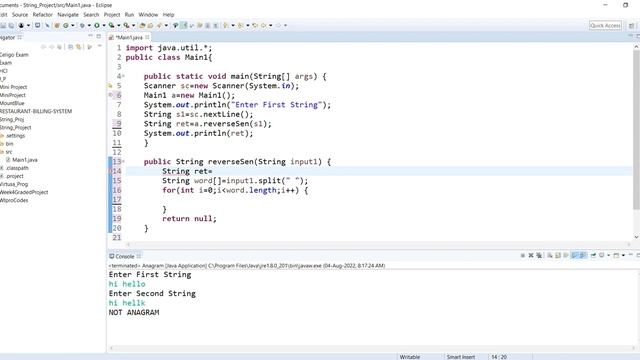Open the Debug button dropdown arrow
The height and width of the screenshot is (360, 640).
tap(89, 25)
